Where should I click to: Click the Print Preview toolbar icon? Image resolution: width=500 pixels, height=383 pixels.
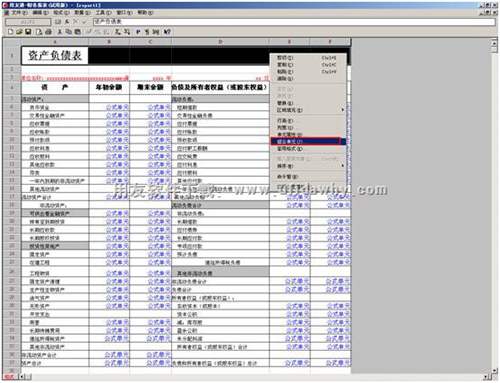39,32
